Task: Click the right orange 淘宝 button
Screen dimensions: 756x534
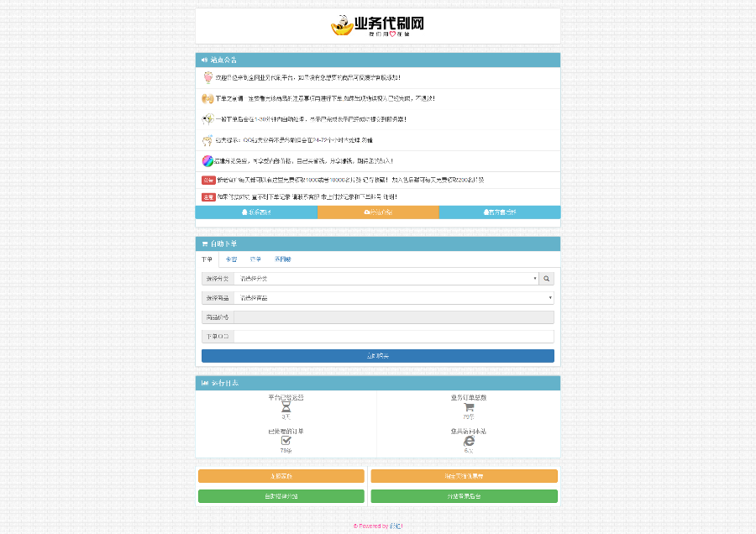Action: (464, 476)
